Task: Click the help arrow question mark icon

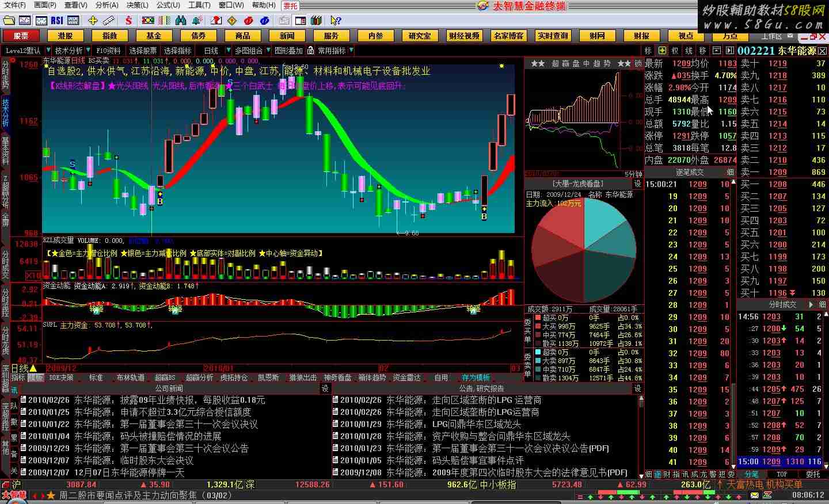Action: click(336, 21)
